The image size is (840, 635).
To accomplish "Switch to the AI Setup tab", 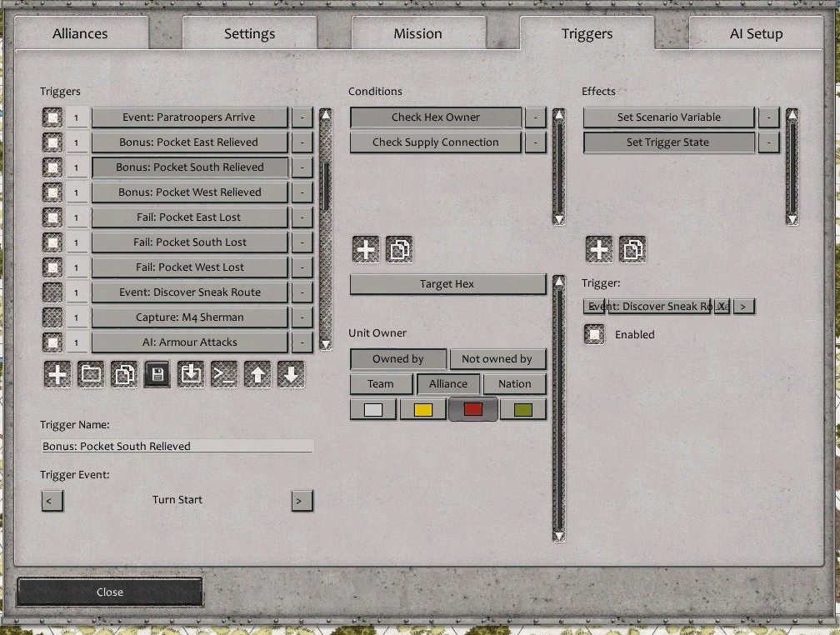I will [755, 33].
